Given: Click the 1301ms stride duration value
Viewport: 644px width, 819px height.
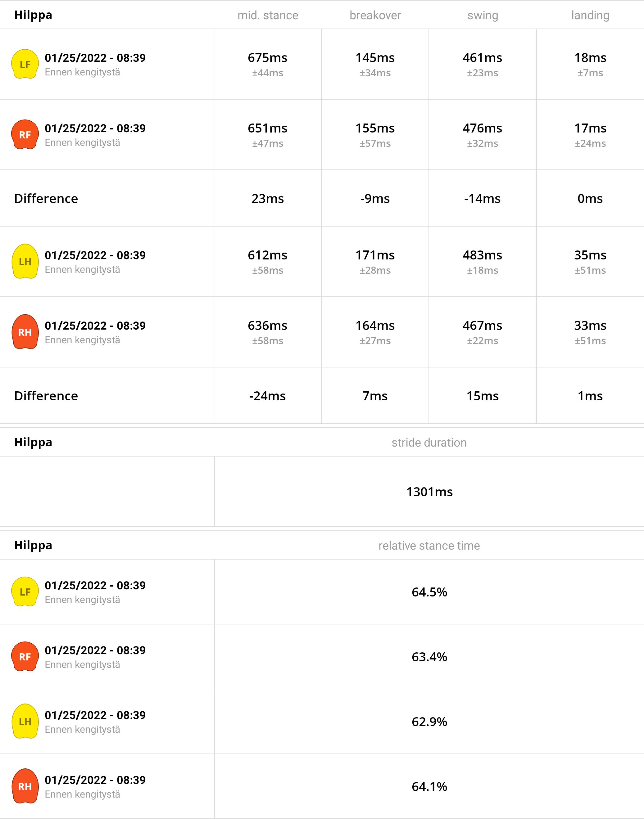Looking at the screenshot, I should pyautogui.click(x=429, y=492).
